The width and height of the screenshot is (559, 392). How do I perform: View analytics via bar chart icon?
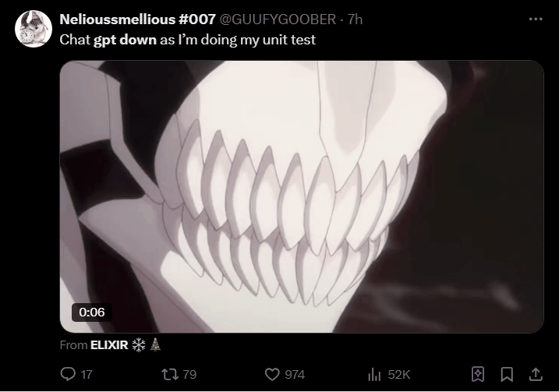click(x=374, y=375)
